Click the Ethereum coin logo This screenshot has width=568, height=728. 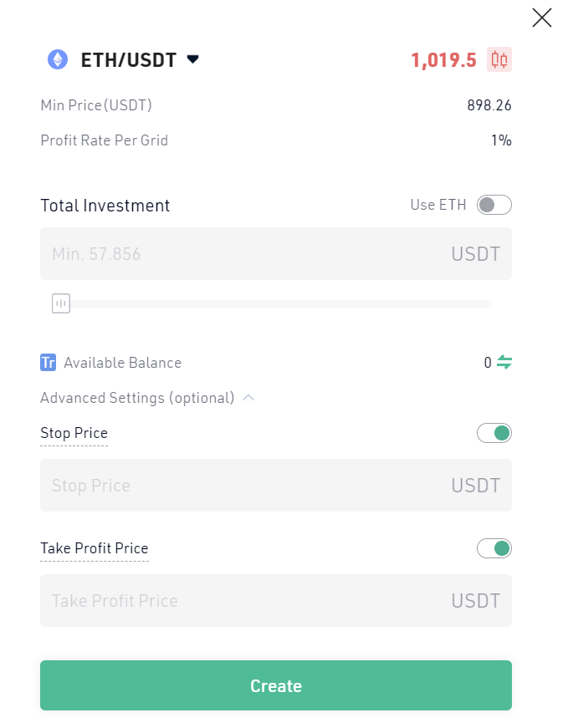[58, 59]
